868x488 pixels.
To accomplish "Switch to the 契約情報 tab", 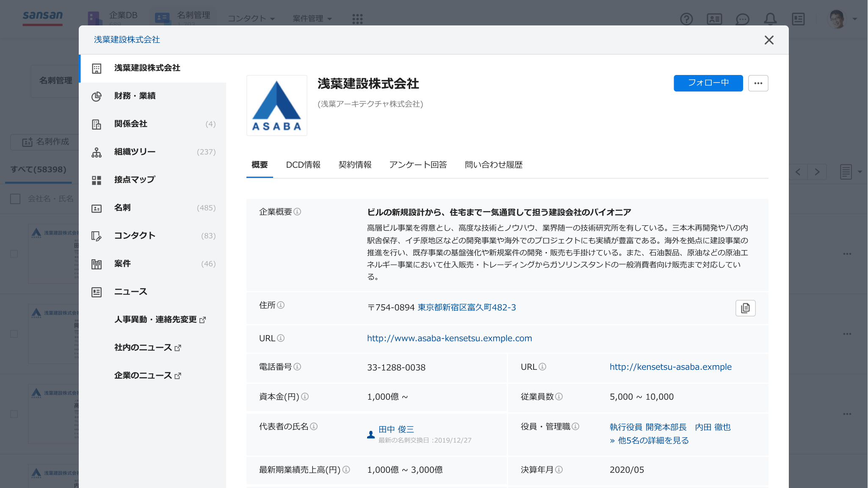I will [355, 165].
